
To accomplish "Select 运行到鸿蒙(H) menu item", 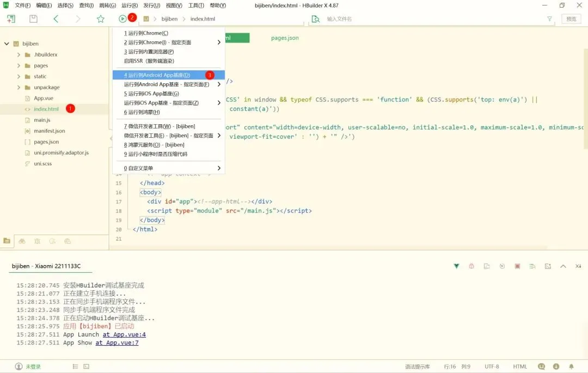I will [169, 112].
